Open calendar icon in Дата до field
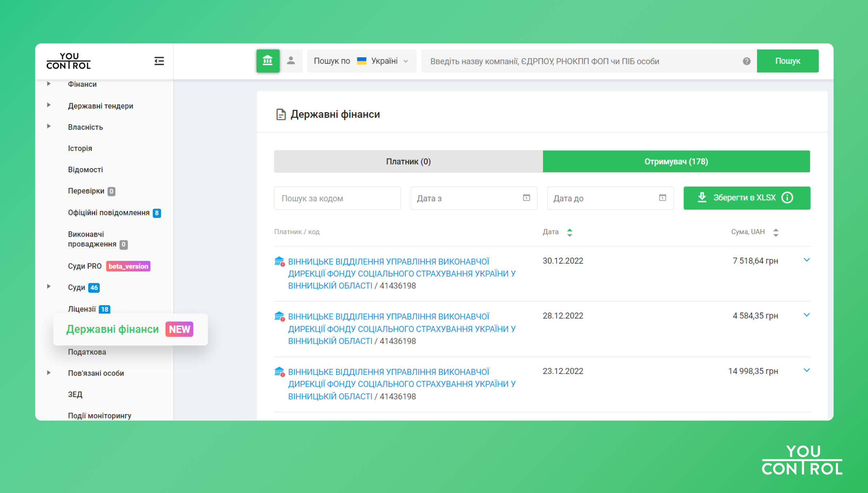 (662, 198)
